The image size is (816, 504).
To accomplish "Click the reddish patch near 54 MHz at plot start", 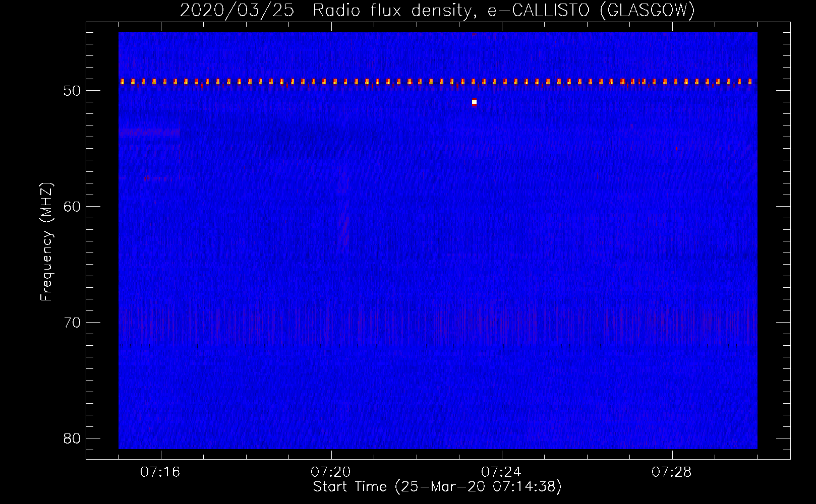I will click(149, 133).
